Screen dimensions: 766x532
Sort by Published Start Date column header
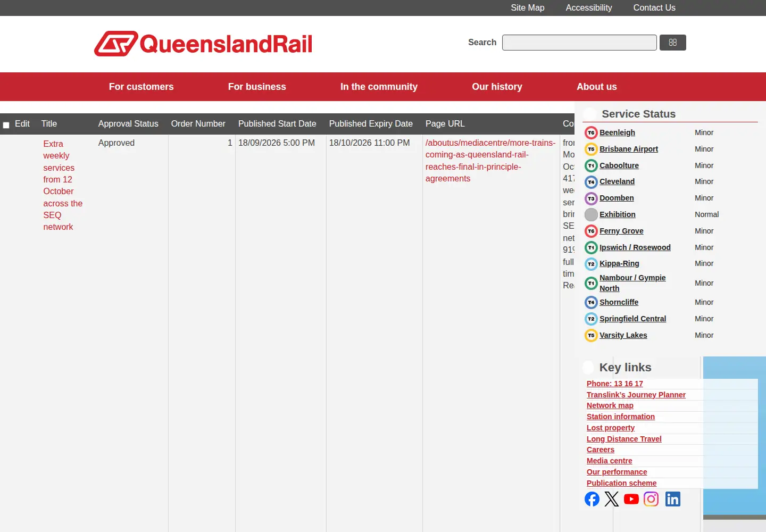coord(277,124)
